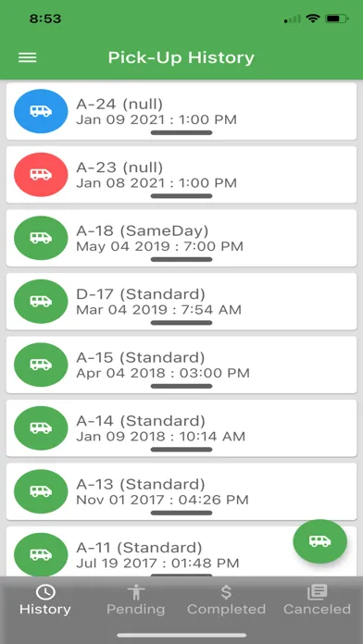This screenshot has height=644, width=363.
Task: Open the A-14 Jan 09 2018 pick-up entry
Action: [181, 428]
